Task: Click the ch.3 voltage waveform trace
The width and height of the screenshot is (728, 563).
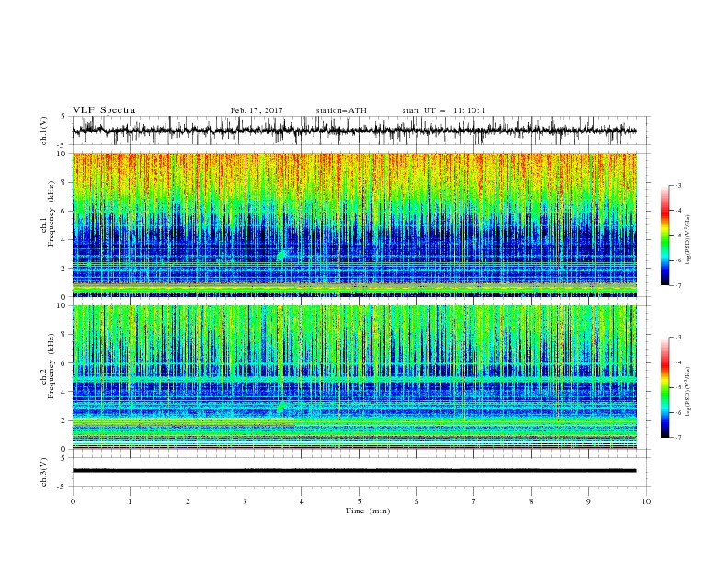Action: (354, 471)
